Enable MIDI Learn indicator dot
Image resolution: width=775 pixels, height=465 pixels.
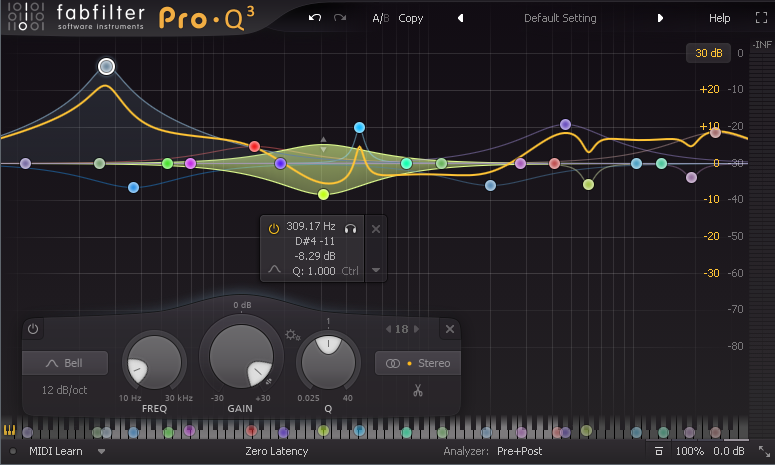pos(13,451)
